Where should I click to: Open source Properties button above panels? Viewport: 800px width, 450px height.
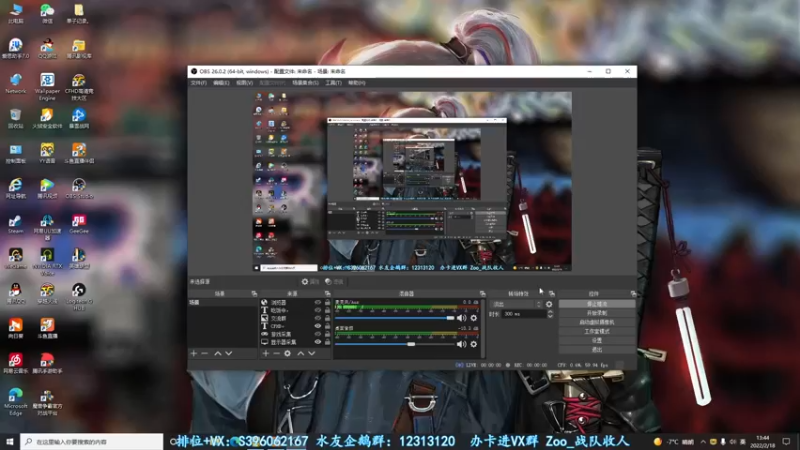tap(310, 282)
